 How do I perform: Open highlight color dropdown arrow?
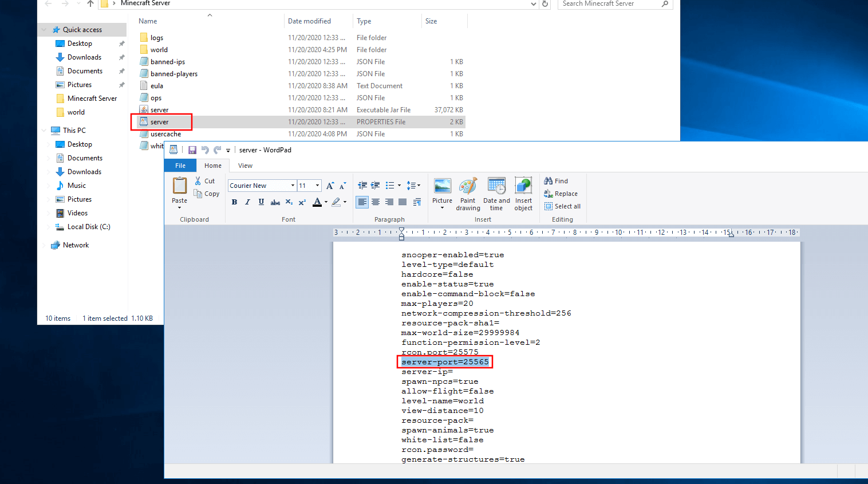[x=345, y=202]
